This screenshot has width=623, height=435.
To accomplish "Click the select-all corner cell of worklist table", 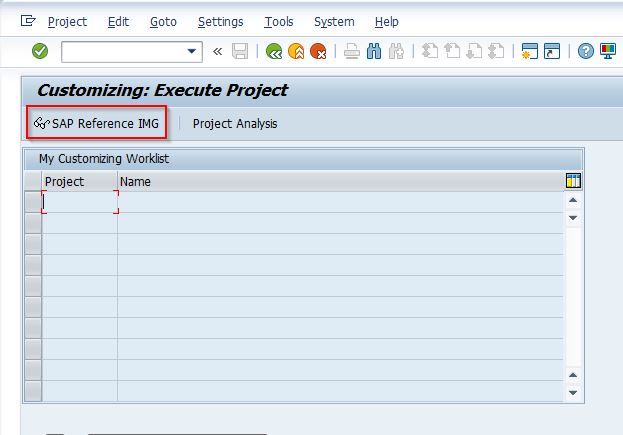I will pyautogui.click(x=33, y=182).
